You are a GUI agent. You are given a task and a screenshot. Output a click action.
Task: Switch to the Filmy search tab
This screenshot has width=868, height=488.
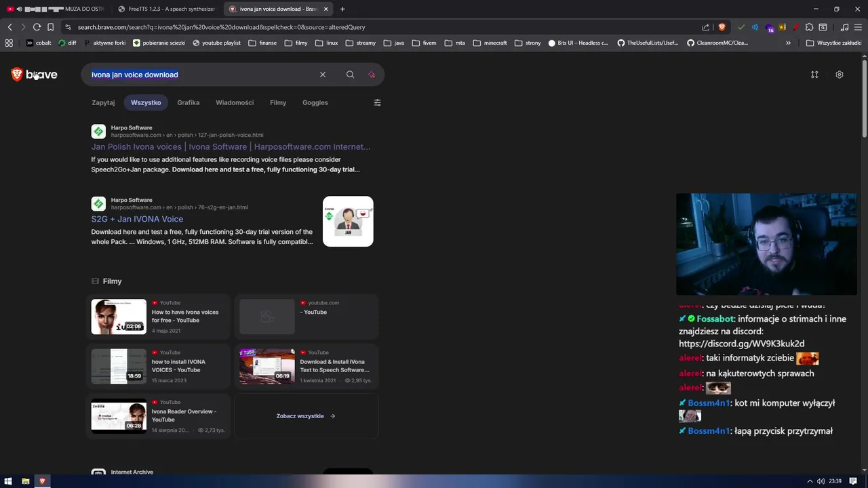278,102
